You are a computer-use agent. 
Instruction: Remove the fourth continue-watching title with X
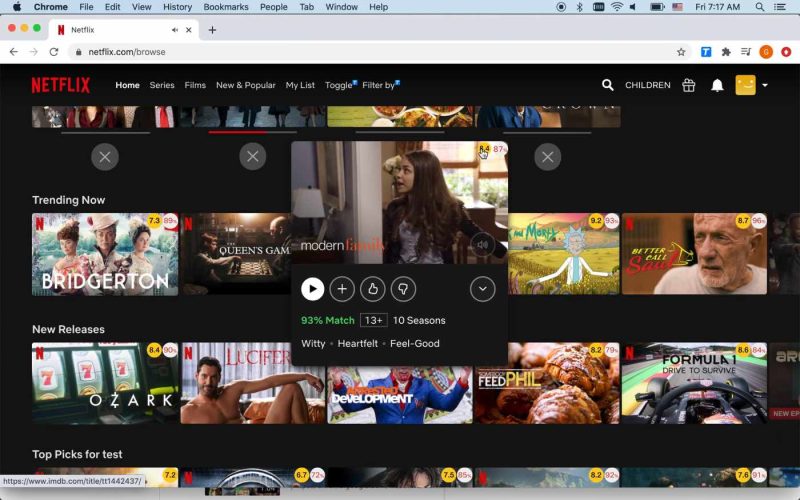pos(547,157)
